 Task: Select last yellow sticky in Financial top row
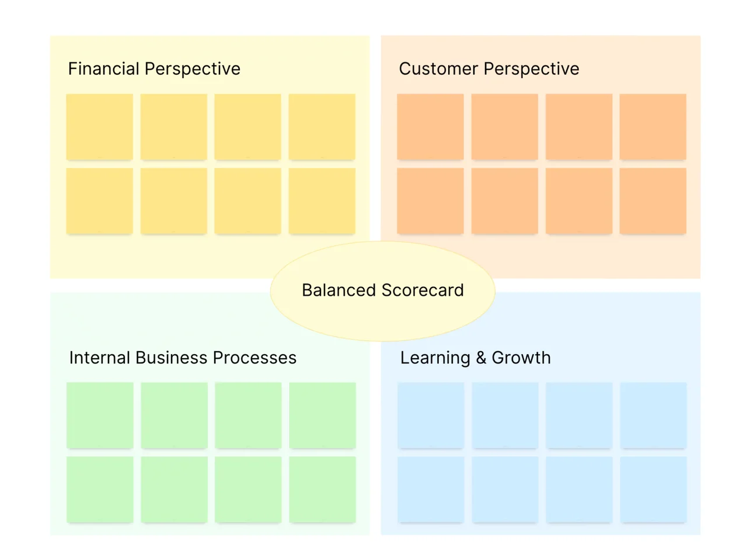pos(322,127)
